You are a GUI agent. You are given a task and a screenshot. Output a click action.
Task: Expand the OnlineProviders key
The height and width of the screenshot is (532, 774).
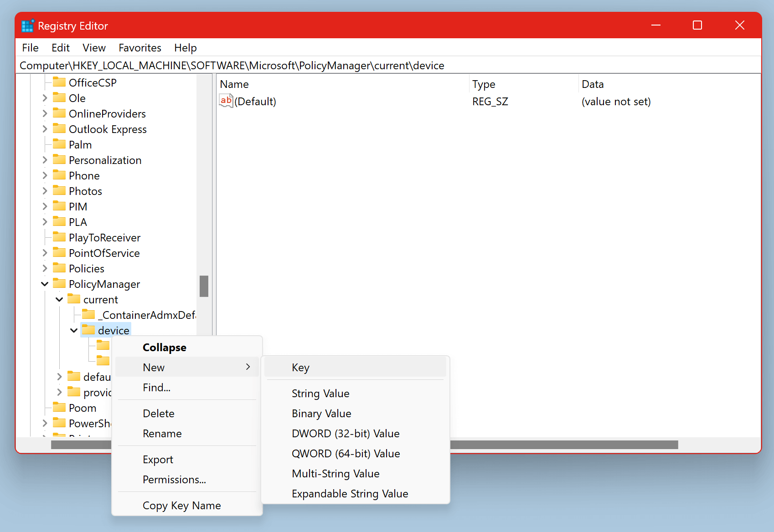pos(45,113)
